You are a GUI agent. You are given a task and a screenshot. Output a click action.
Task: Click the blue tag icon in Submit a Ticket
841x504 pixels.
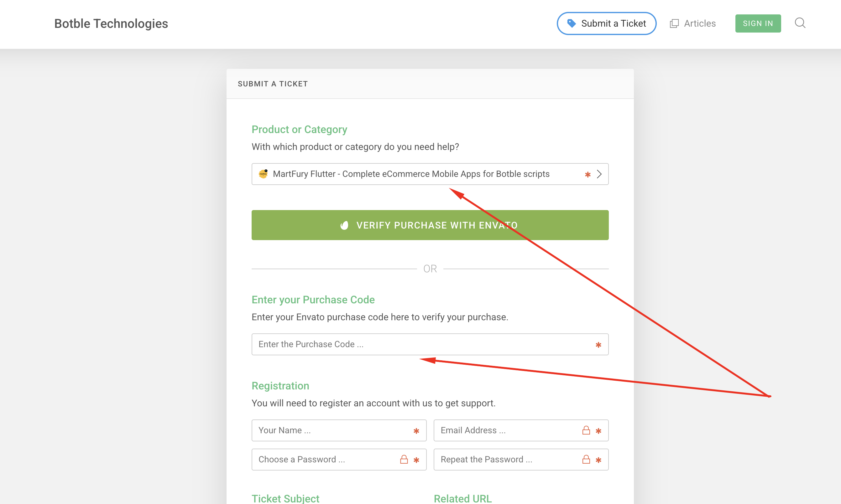pyautogui.click(x=572, y=23)
